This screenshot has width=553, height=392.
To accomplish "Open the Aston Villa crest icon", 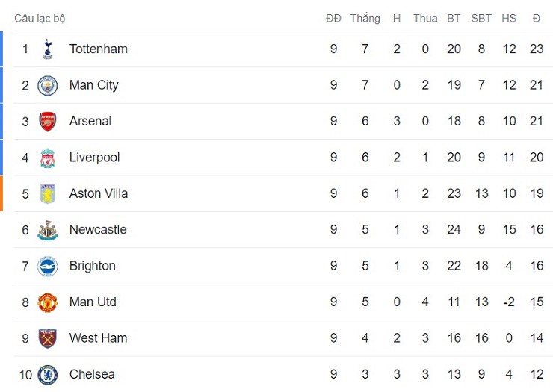I will [48, 194].
